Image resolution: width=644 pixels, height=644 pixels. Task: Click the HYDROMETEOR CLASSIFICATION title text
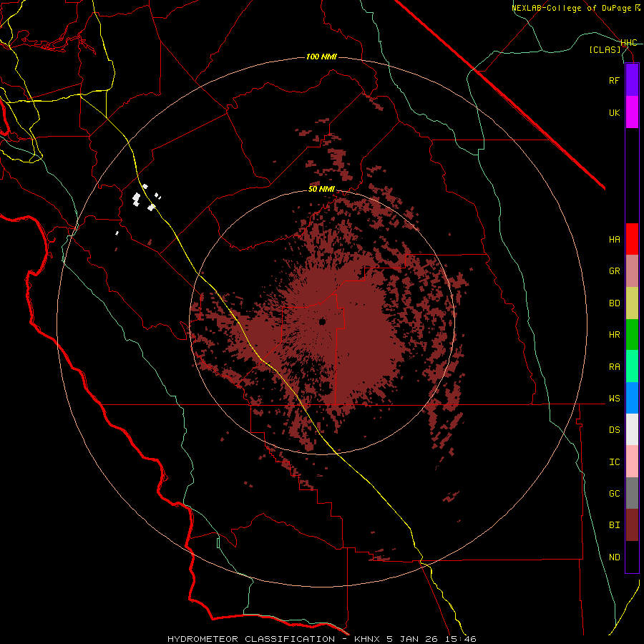[251, 639]
